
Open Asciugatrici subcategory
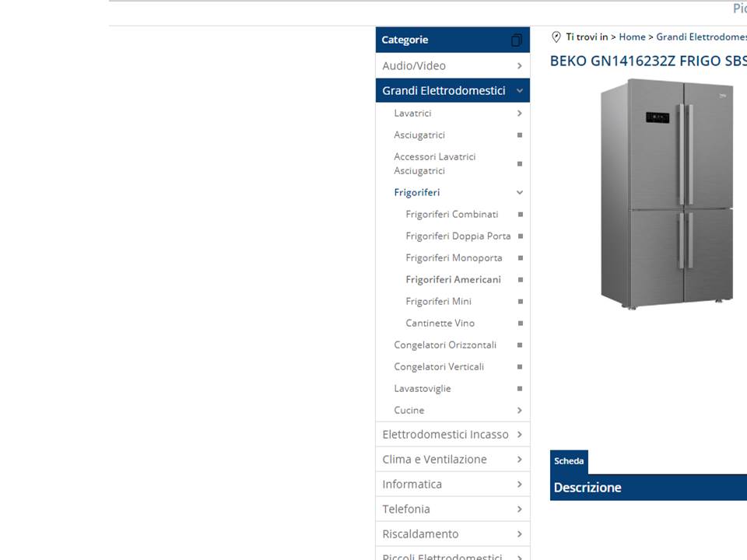click(419, 135)
